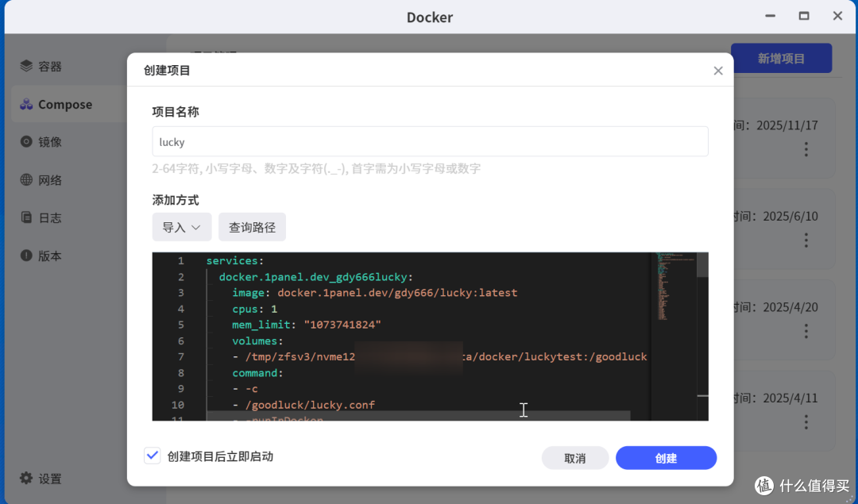Click the image value 'docker.1panel.dev/gdy666/lucky:latest'
This screenshot has width=858, height=504.
(x=396, y=292)
